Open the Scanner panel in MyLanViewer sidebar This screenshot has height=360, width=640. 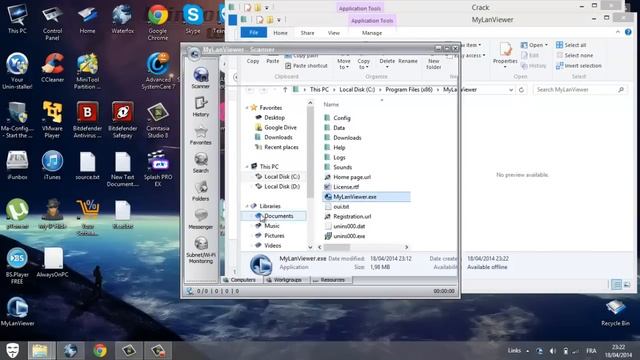pyautogui.click(x=201, y=78)
